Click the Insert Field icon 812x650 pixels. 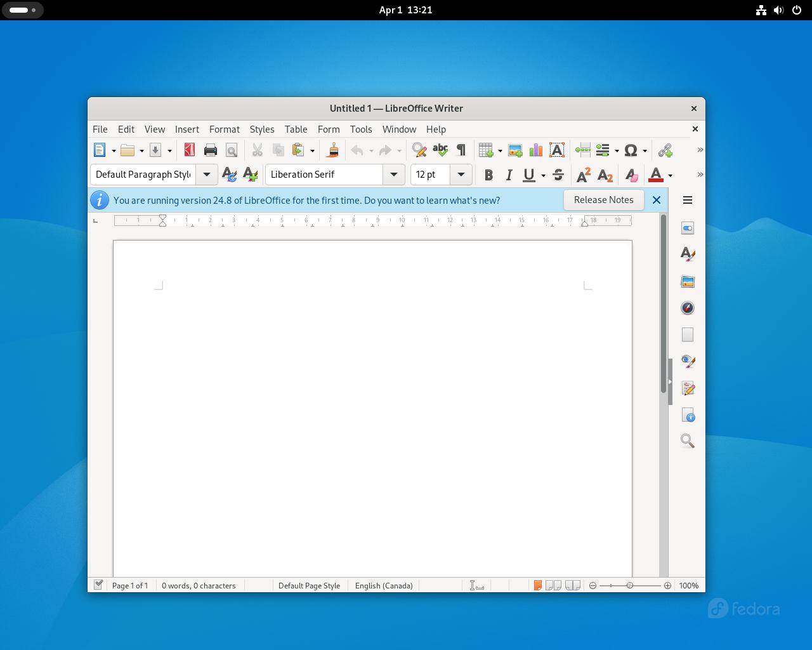[603, 150]
